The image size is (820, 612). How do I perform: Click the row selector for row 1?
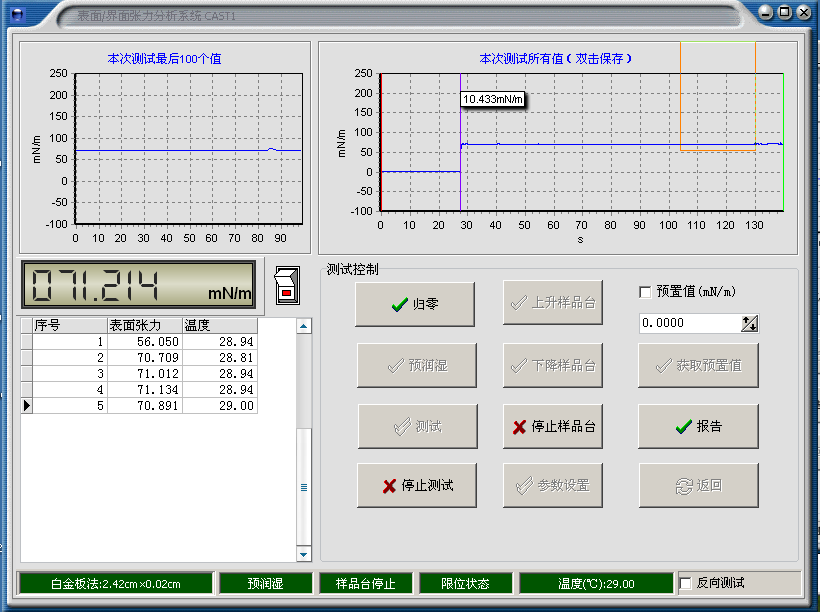pyautogui.click(x=27, y=342)
